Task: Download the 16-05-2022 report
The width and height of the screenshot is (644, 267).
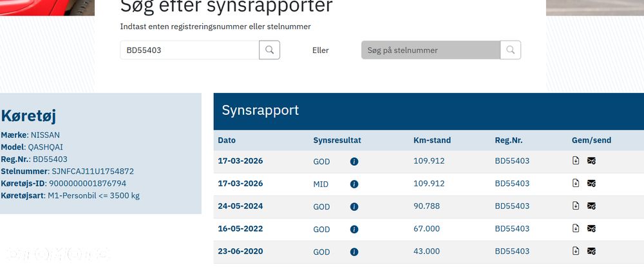Action: click(x=576, y=228)
